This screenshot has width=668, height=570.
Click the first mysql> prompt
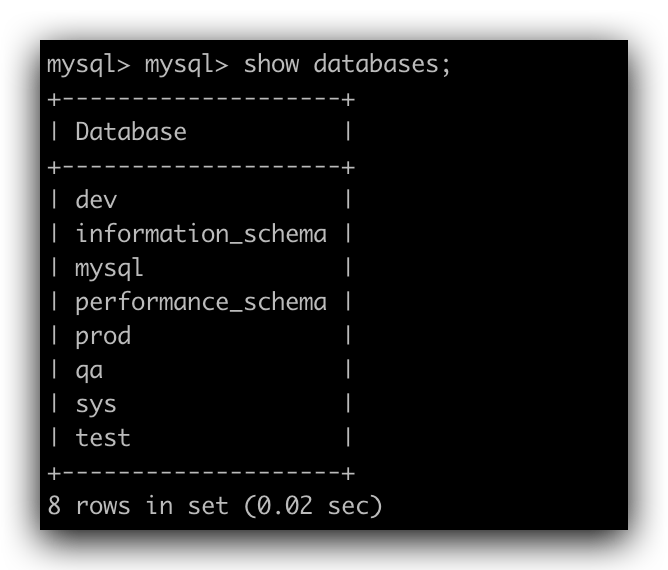88,64
